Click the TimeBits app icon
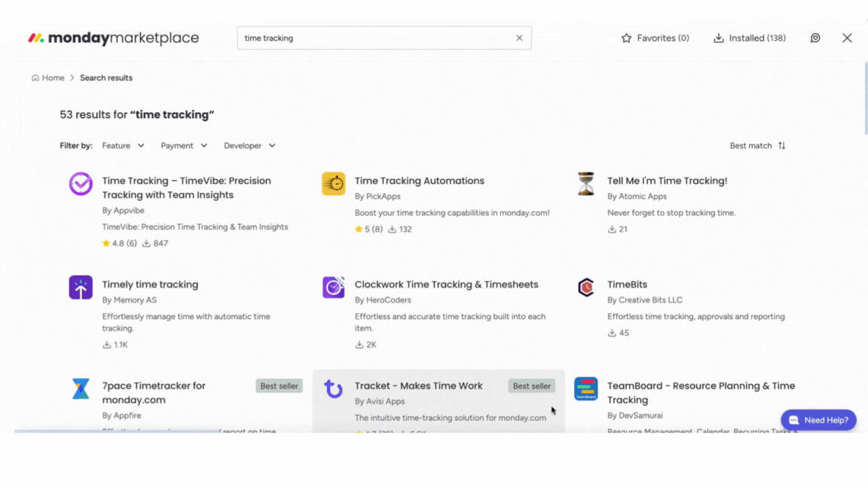 pyautogui.click(x=585, y=287)
